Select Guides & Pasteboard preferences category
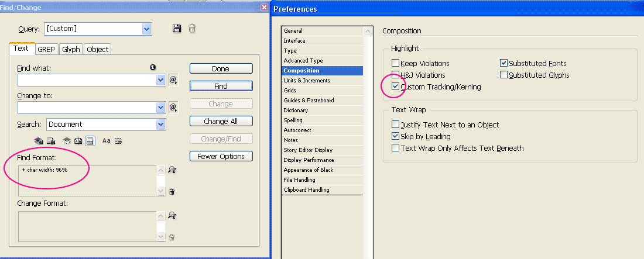Viewport: 644px width, 259px height. [323, 100]
